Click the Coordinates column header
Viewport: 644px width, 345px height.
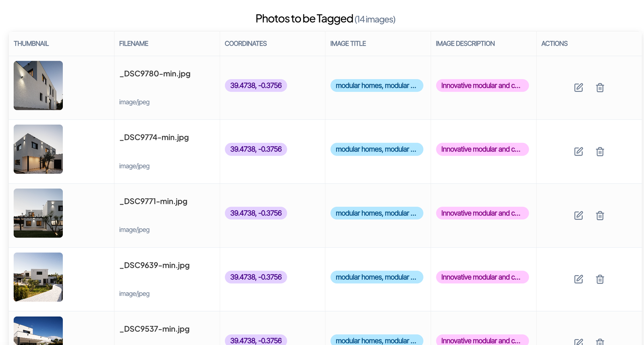coord(246,43)
